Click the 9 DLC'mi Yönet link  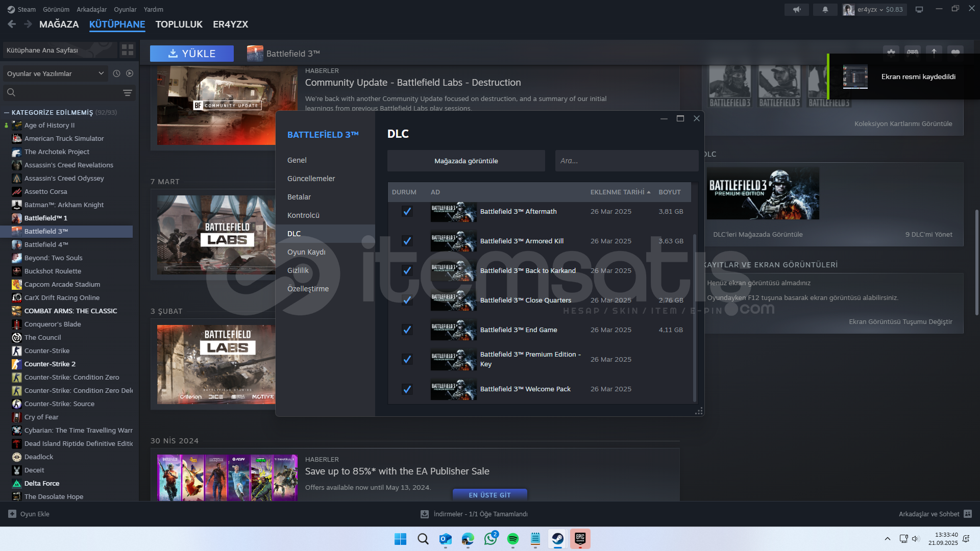tap(928, 234)
